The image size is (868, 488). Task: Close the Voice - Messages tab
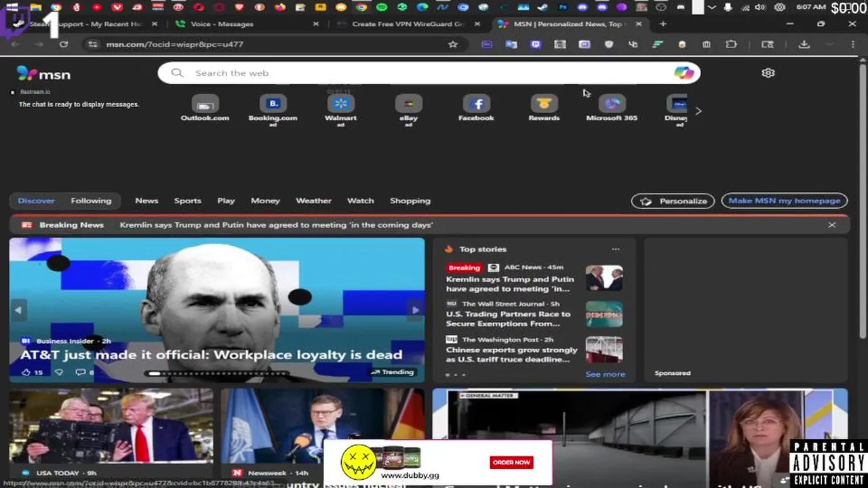coord(315,24)
